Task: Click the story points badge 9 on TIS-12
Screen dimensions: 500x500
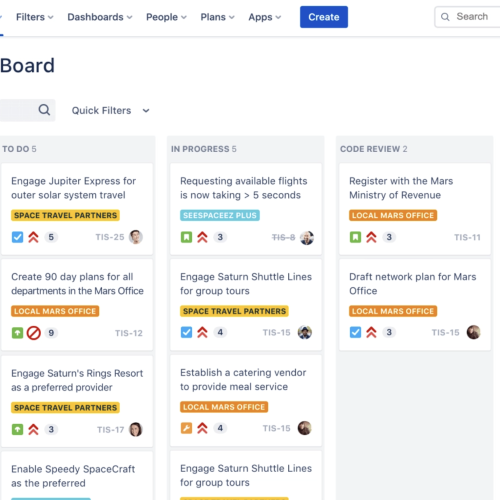Action: (51, 333)
